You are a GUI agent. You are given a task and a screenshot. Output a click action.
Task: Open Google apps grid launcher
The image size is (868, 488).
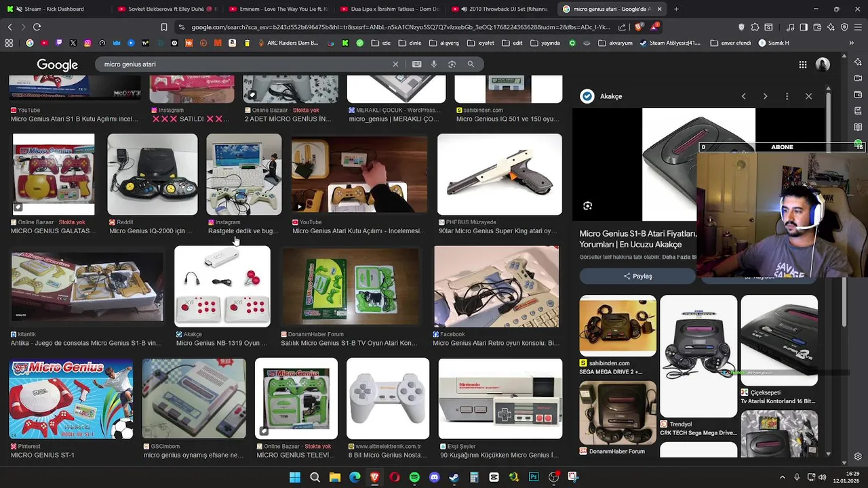(803, 64)
